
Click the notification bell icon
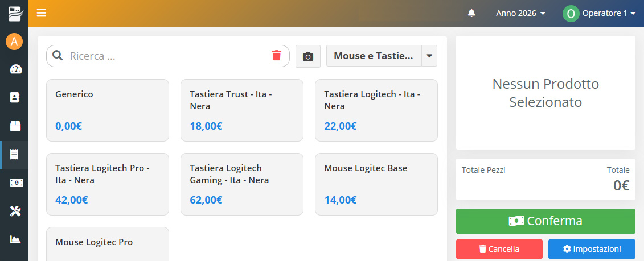tap(471, 13)
